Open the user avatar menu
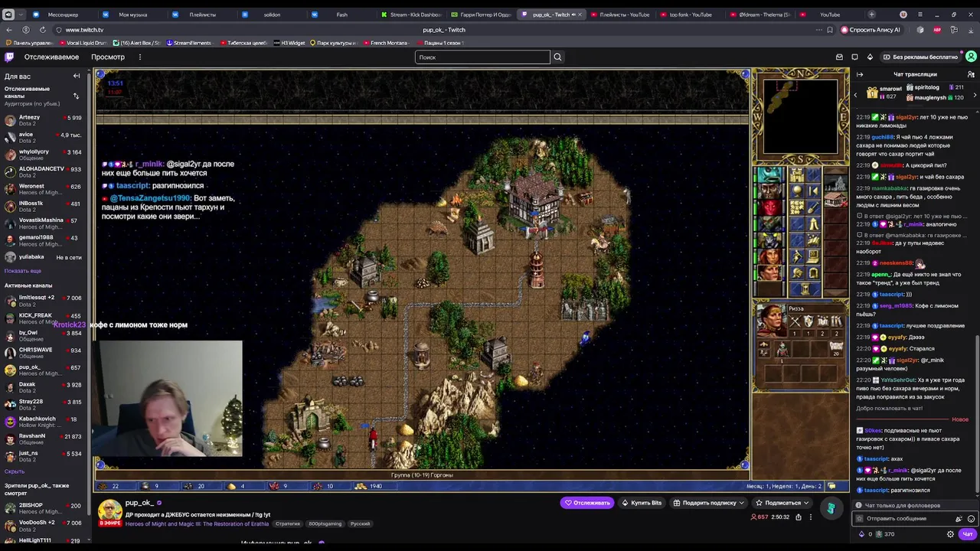 [971, 57]
